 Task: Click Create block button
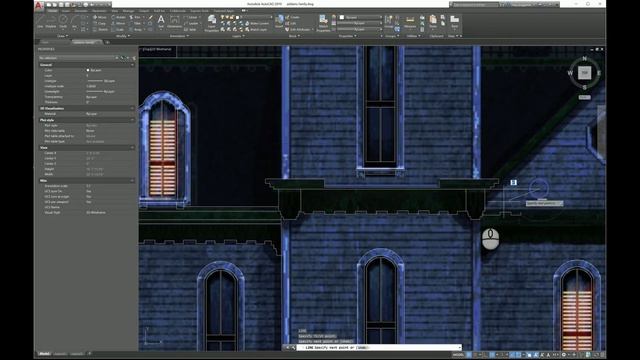(x=292, y=18)
